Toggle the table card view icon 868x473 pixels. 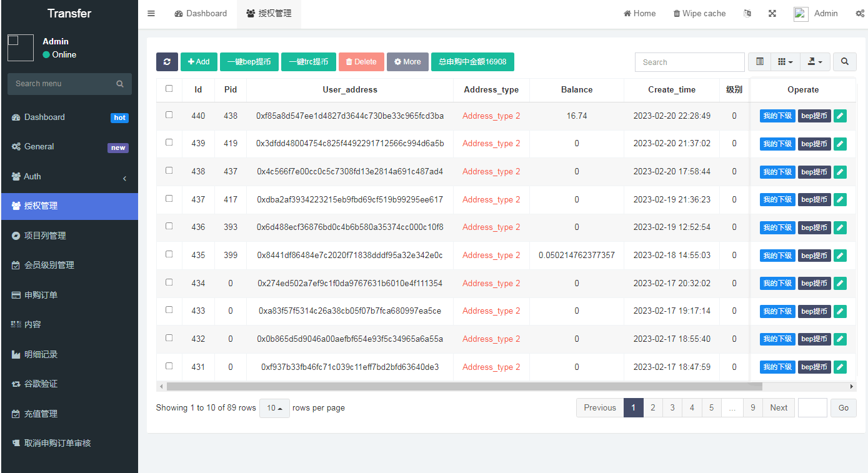pos(760,62)
